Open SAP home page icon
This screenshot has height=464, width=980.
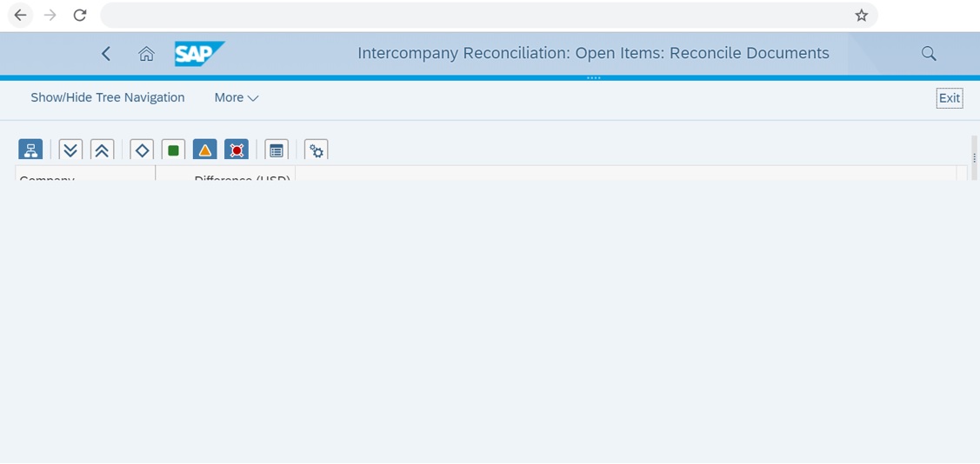146,54
